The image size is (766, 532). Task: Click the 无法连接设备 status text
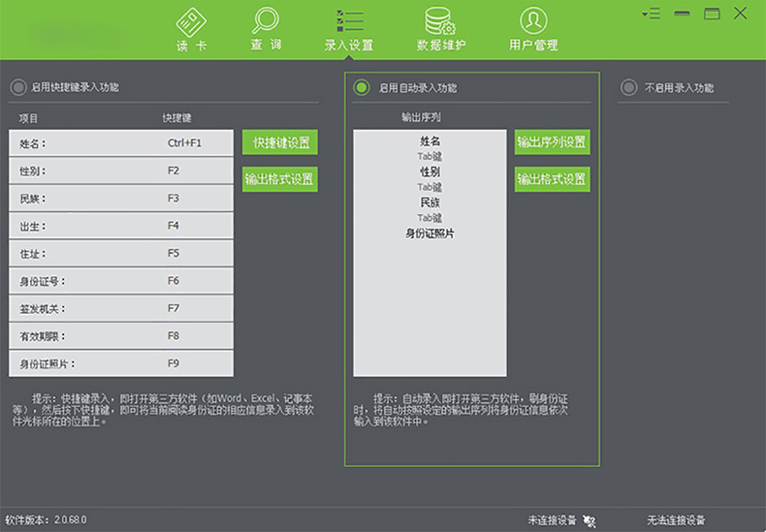point(676,520)
